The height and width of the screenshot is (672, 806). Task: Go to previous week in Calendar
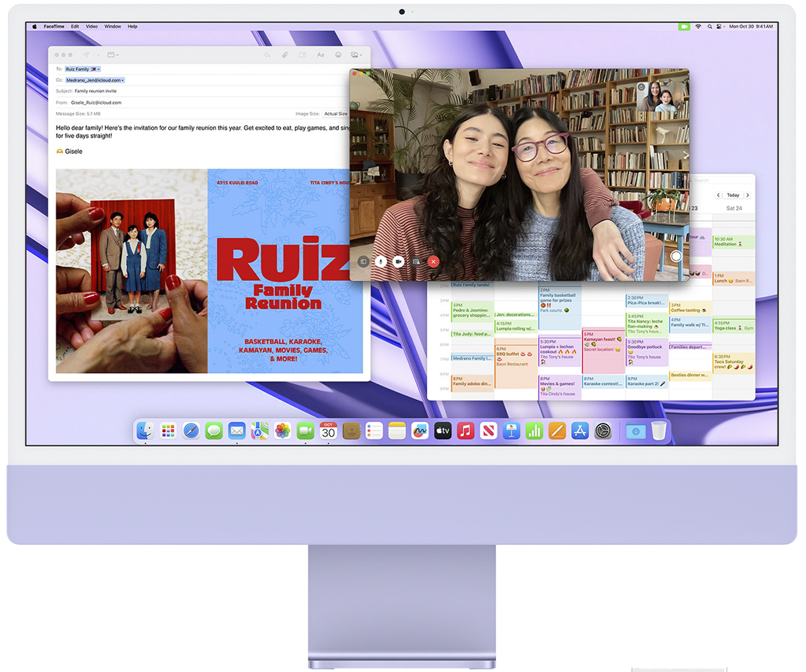tap(718, 196)
